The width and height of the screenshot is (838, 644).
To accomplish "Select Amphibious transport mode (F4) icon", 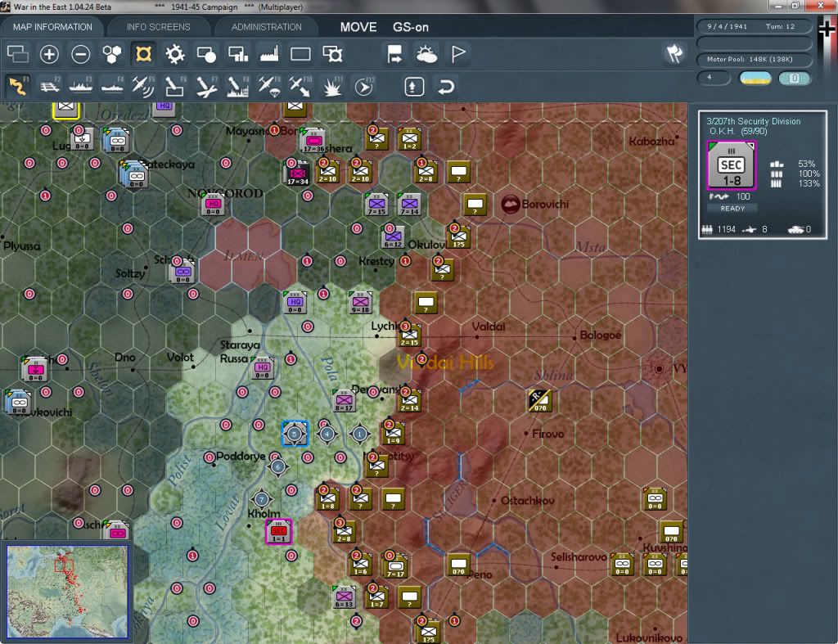I will click(111, 86).
